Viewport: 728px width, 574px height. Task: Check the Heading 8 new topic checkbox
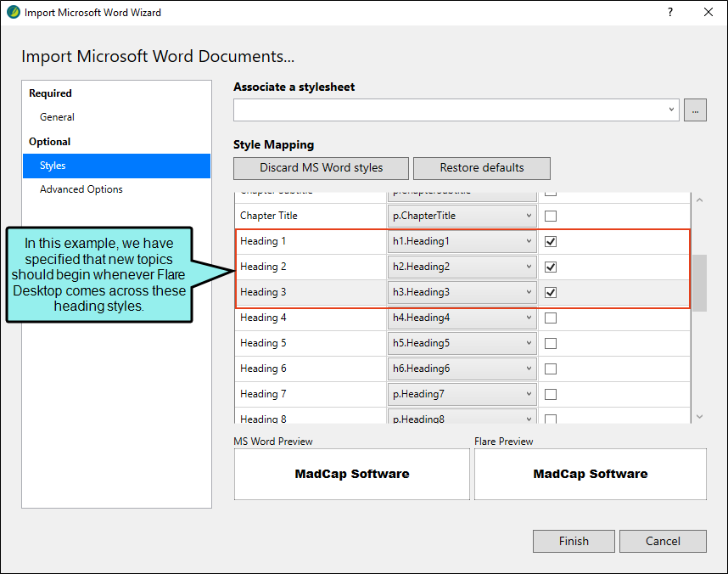click(x=551, y=419)
